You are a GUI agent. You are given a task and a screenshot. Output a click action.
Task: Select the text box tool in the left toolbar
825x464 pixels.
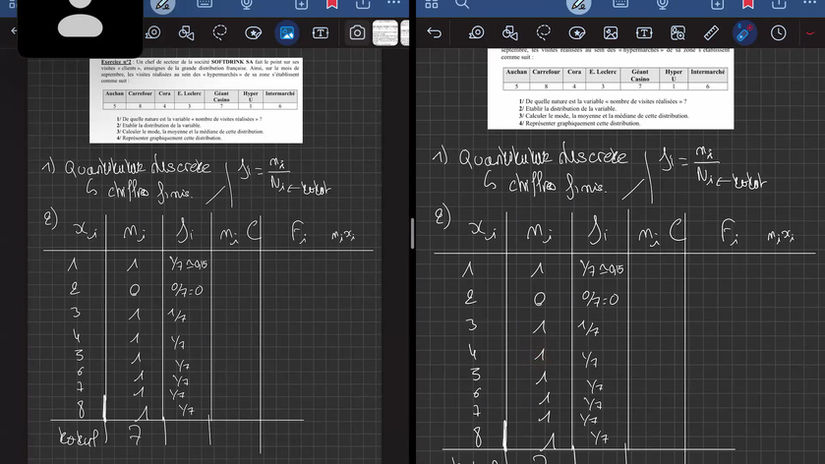(x=320, y=33)
